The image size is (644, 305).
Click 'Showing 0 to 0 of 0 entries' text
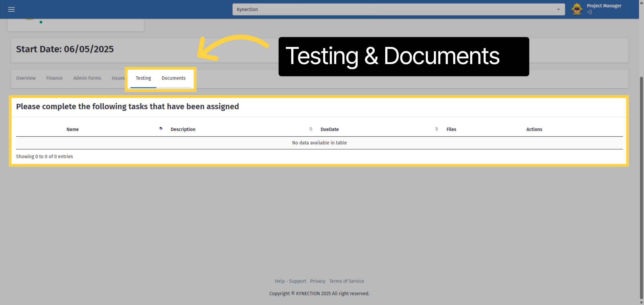(x=45, y=157)
